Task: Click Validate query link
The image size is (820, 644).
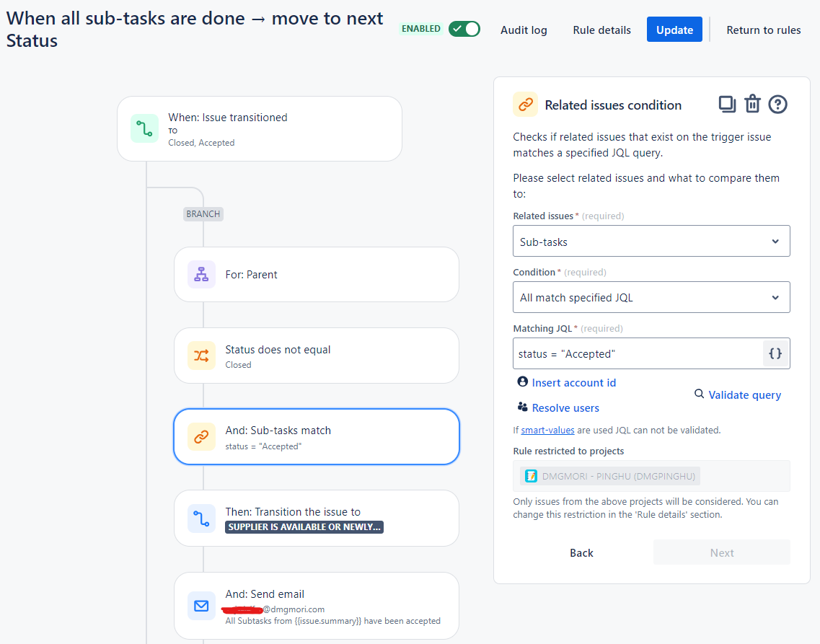Action: [737, 394]
